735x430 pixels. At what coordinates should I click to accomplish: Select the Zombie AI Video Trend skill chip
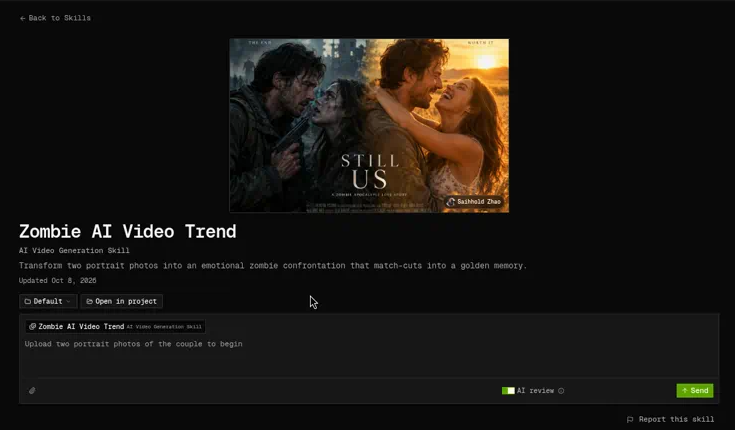[115, 326]
